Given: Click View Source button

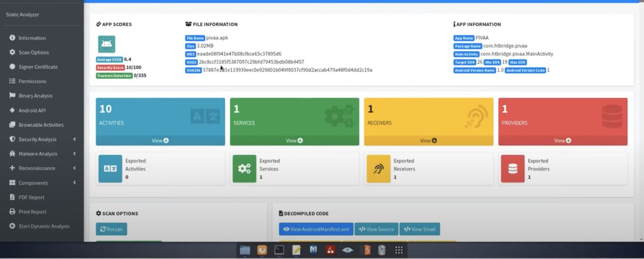Looking at the screenshot, I should [x=376, y=229].
